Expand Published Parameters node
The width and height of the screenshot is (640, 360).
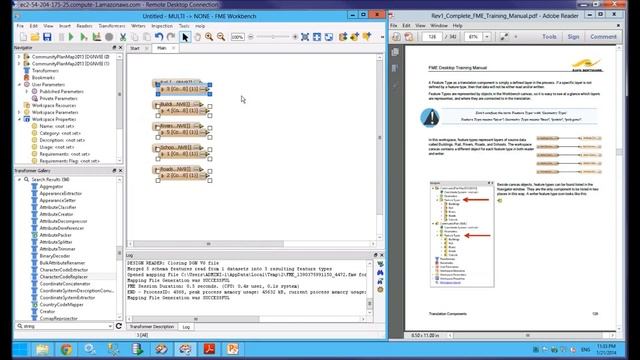[x=27, y=91]
